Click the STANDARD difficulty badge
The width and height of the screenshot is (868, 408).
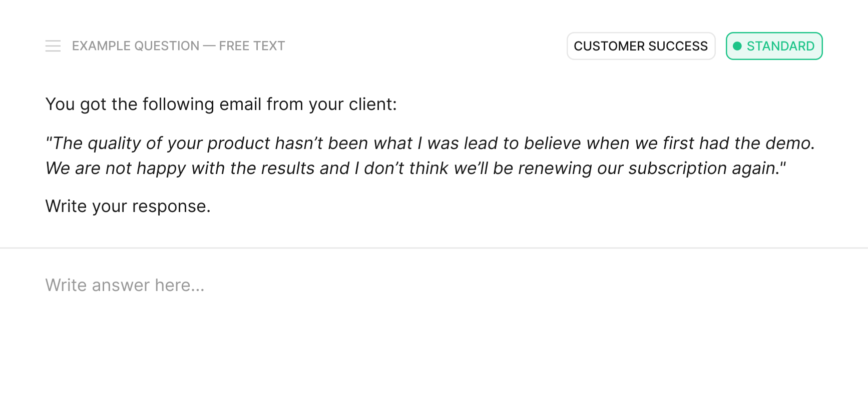coord(774,46)
